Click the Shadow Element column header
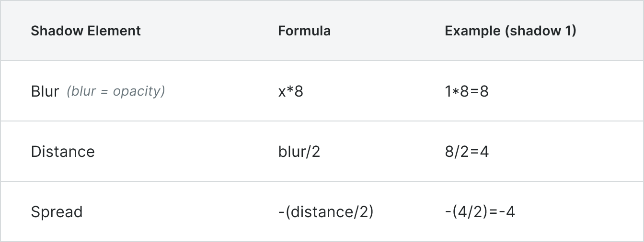644x242 pixels. coord(86,31)
